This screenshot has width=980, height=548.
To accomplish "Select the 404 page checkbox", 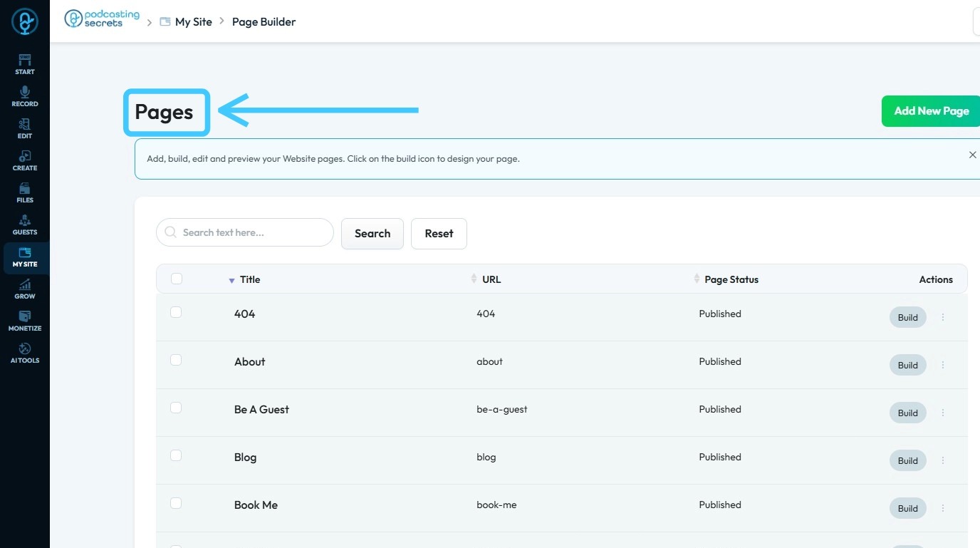I will pyautogui.click(x=176, y=312).
